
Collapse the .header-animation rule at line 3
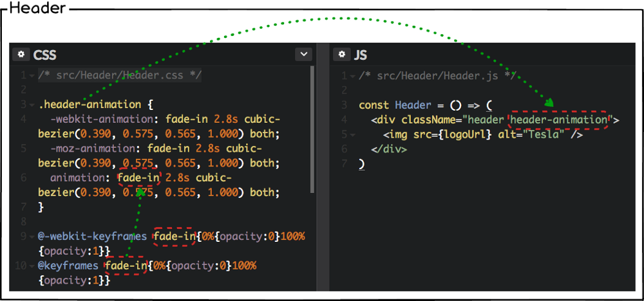tap(32, 105)
